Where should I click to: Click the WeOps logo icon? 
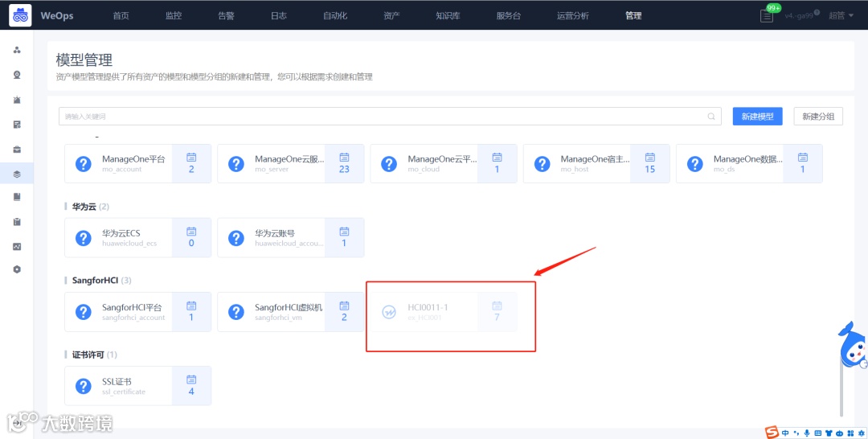click(x=20, y=15)
